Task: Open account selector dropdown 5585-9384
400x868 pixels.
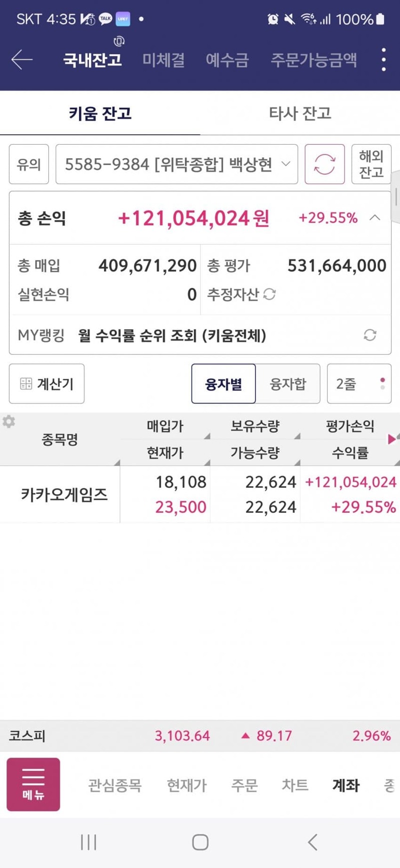Action: pos(176,164)
